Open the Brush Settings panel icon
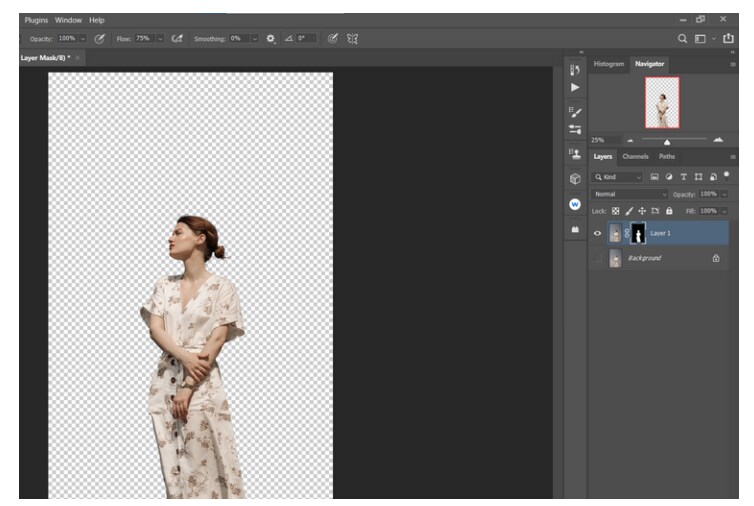Viewport: 754px width, 506px height. 575,112
